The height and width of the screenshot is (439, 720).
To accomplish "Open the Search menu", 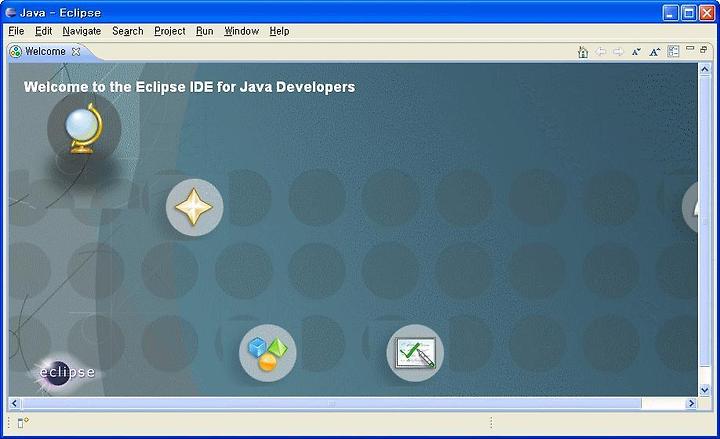I will [128, 31].
